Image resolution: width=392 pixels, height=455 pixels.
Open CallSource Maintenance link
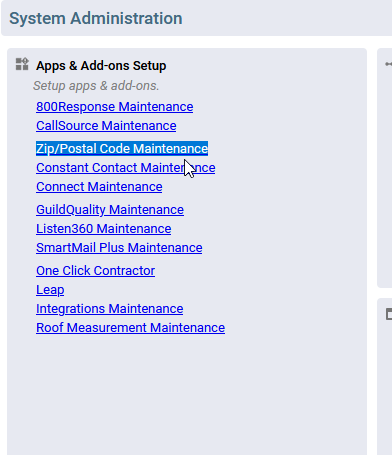(106, 126)
